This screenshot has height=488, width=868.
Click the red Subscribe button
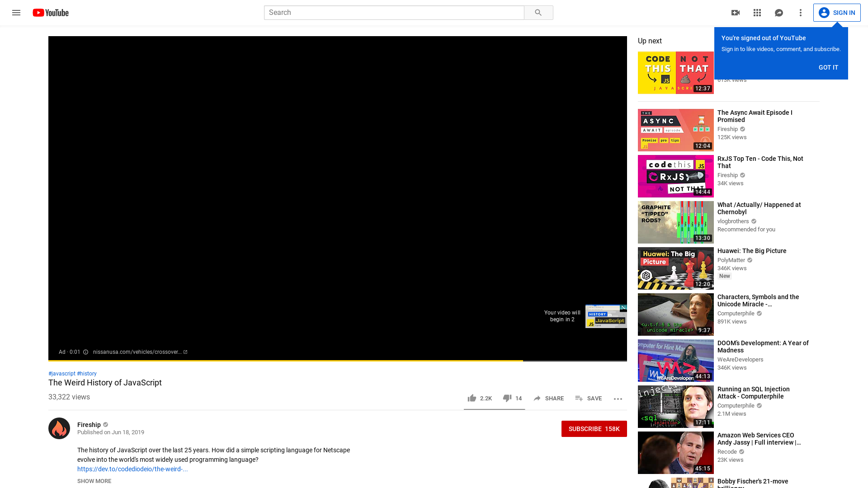click(x=594, y=429)
